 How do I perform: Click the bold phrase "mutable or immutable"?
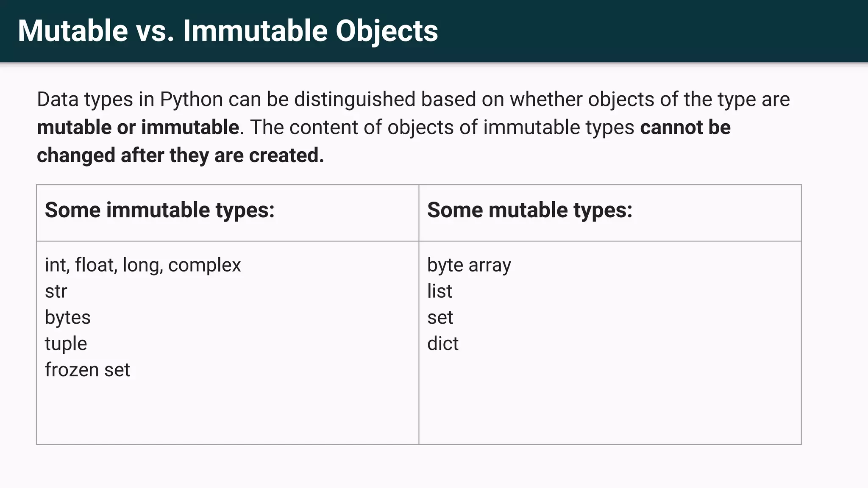click(138, 128)
